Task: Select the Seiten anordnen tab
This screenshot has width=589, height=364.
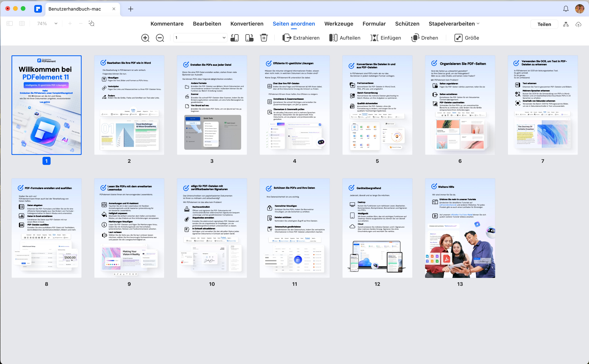Action: pos(294,24)
